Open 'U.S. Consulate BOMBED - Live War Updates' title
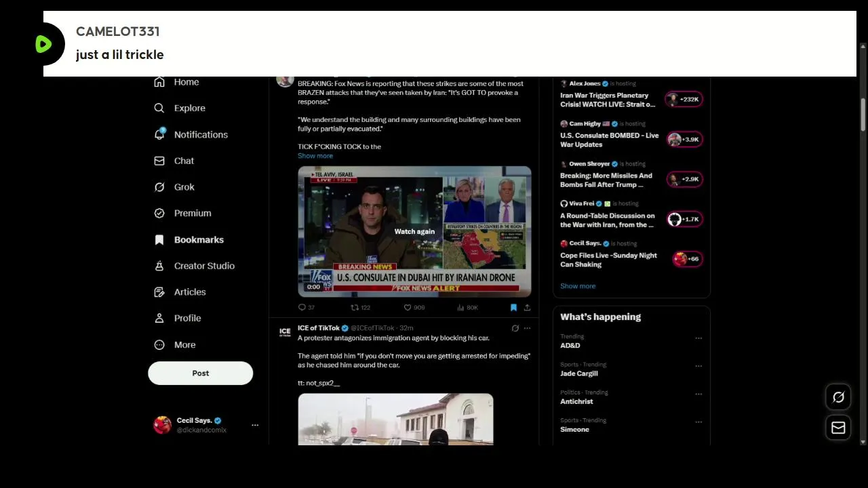Screen dimensions: 868x488 609,140
